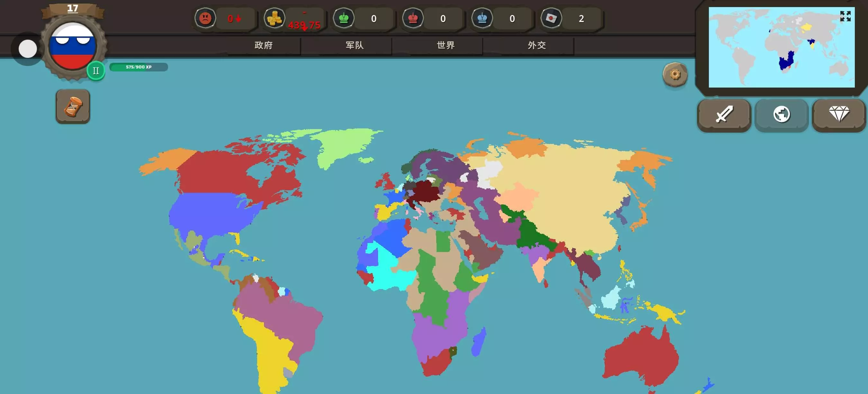Toggle the green pause button

(96, 71)
